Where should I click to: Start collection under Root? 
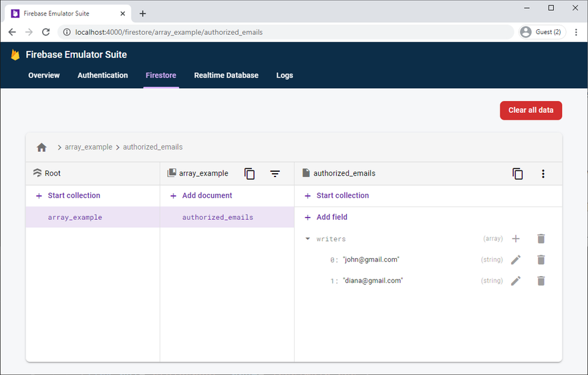(x=68, y=195)
